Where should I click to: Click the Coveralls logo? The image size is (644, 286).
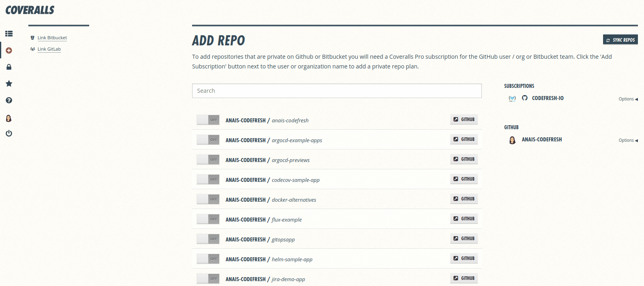[x=30, y=10]
